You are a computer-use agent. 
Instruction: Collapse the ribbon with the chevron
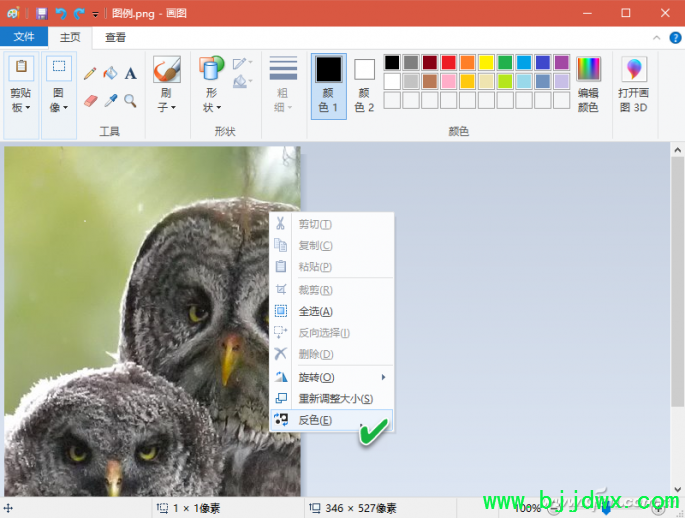(x=657, y=38)
